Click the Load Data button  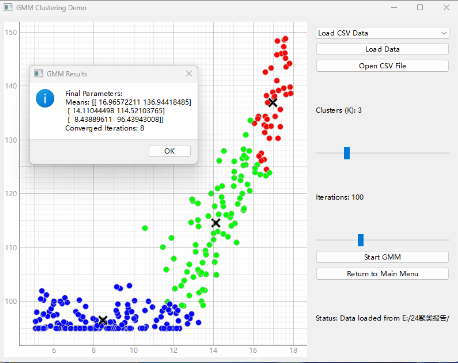pyautogui.click(x=382, y=49)
